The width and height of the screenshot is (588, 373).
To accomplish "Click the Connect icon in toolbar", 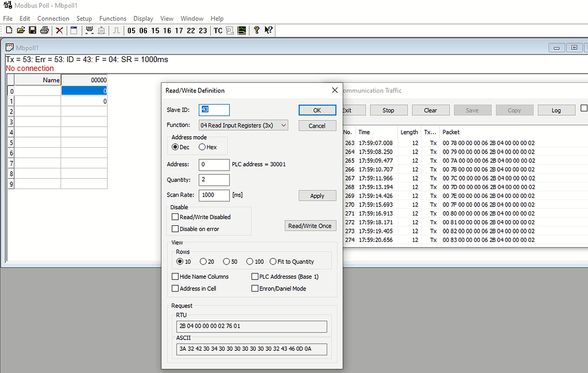I will [x=90, y=30].
